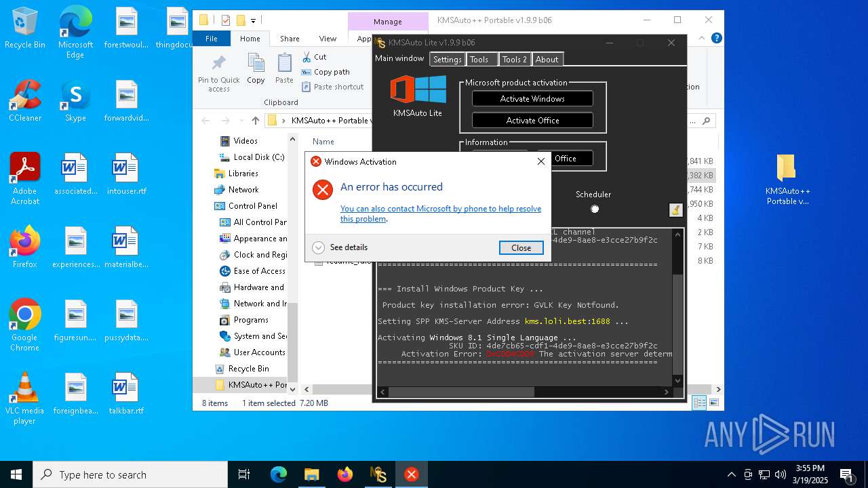Click the KMSAuto log horizontal scrollbar
The image size is (868, 488).
pos(461,392)
